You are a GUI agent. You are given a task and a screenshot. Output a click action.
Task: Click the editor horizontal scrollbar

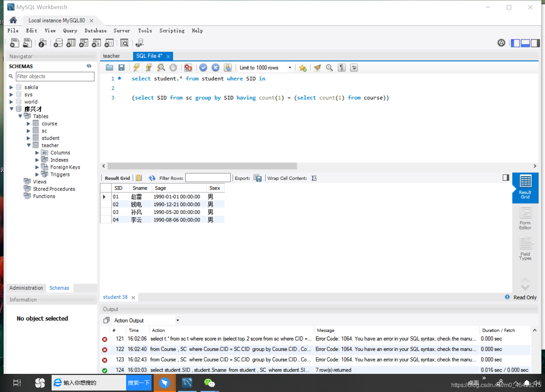coord(202,166)
